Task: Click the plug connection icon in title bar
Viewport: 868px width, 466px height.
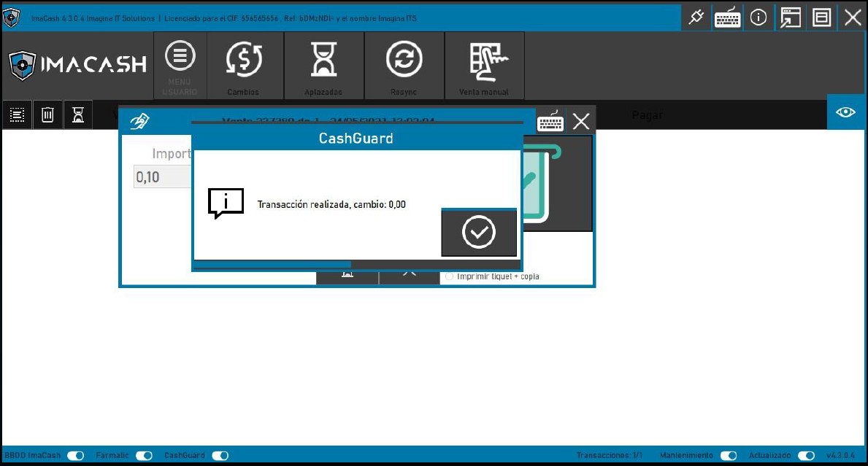Action: point(696,18)
